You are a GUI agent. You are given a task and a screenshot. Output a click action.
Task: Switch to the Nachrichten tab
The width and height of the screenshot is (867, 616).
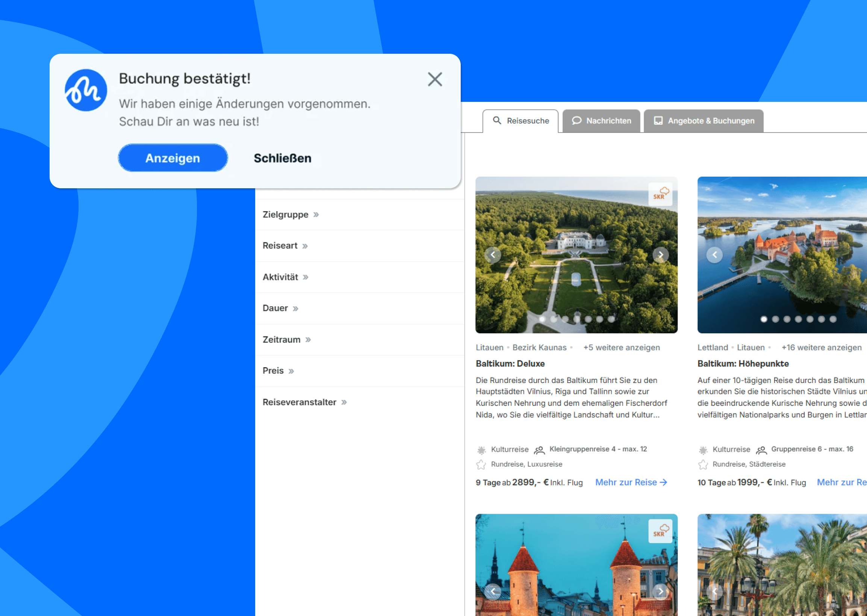[x=602, y=121]
